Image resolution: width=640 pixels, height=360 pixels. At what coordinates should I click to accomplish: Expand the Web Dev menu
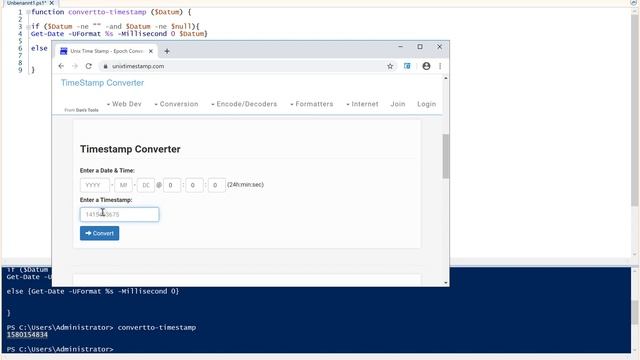(124, 104)
